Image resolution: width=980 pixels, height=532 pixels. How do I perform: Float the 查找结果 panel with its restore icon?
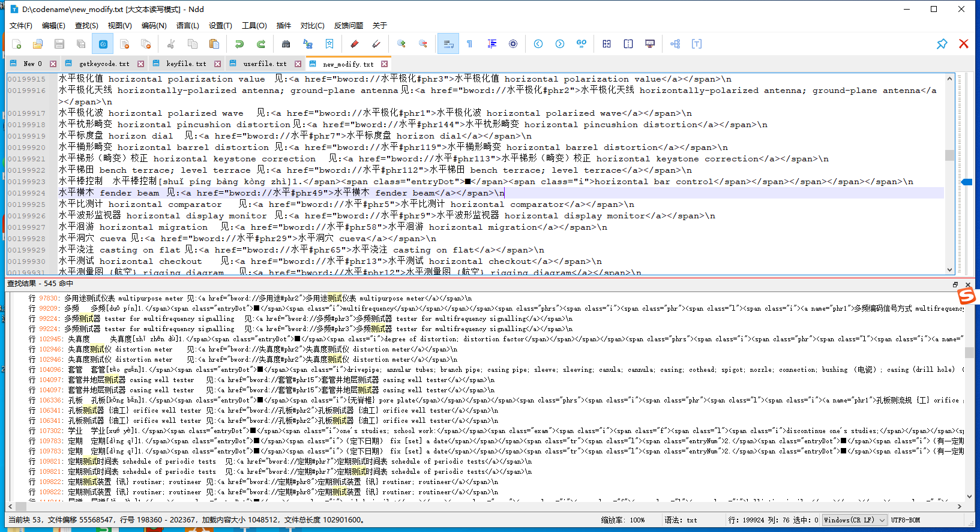955,284
